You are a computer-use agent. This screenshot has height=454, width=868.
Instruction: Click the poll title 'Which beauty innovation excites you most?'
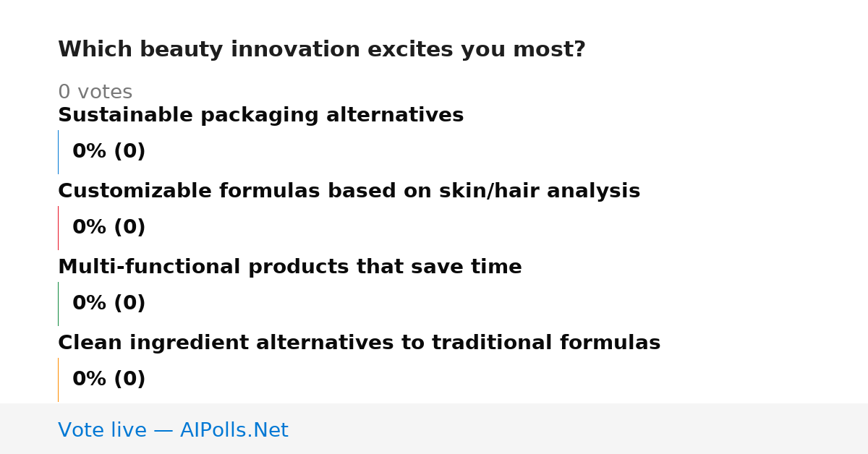321,50
